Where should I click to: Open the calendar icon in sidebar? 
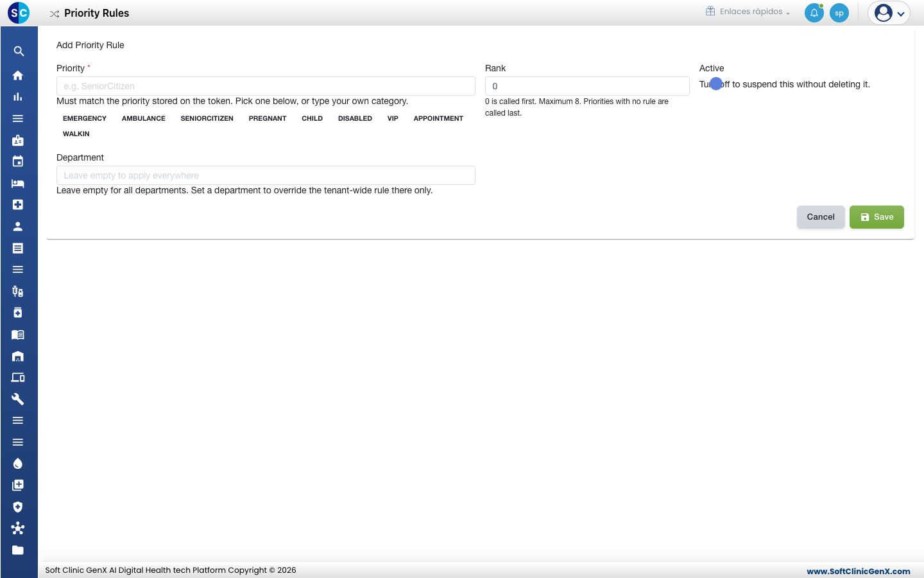18,161
